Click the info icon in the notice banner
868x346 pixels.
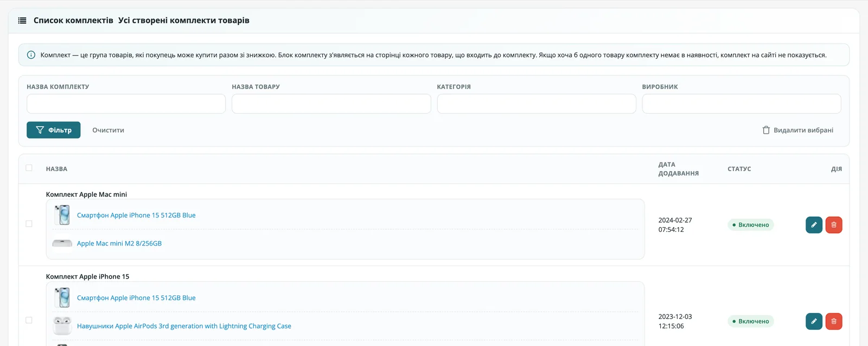pos(31,55)
